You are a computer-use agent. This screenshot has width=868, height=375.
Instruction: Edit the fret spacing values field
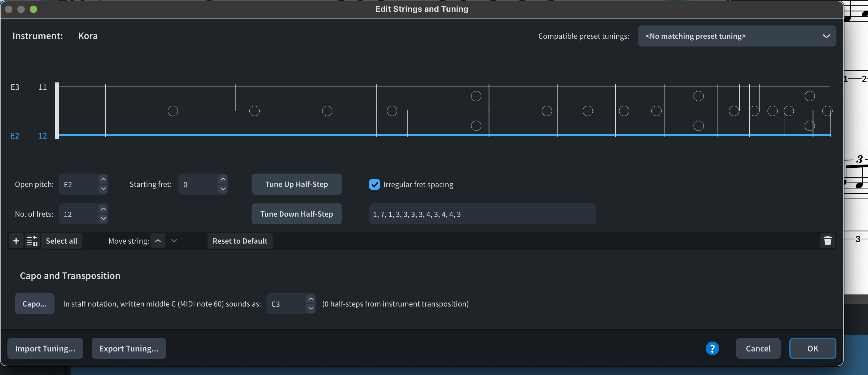[482, 214]
